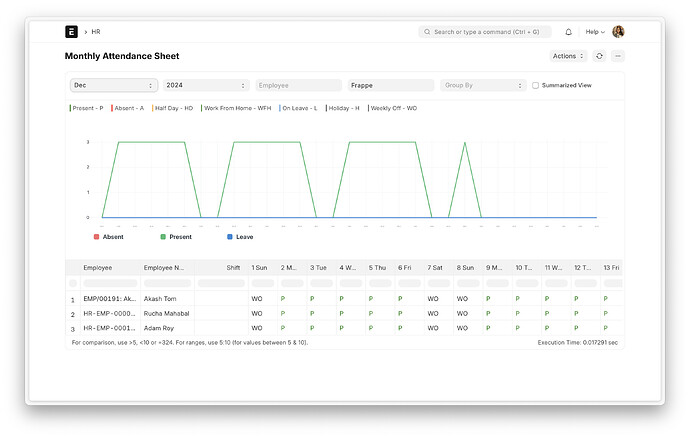Open the user avatar menu
Viewport: 690px width, 438px height.
pos(618,32)
